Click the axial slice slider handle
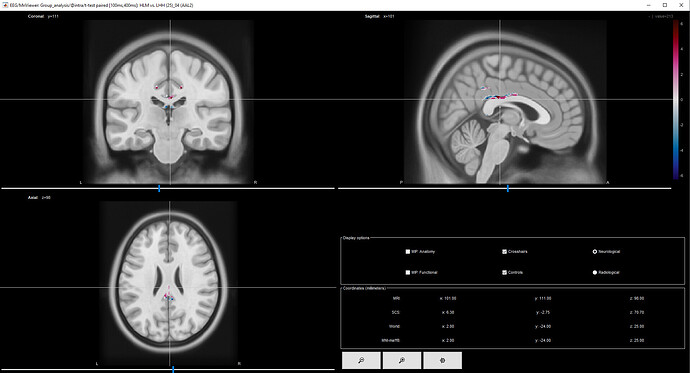Image resolution: width=690 pixels, height=373 pixels. point(173,369)
